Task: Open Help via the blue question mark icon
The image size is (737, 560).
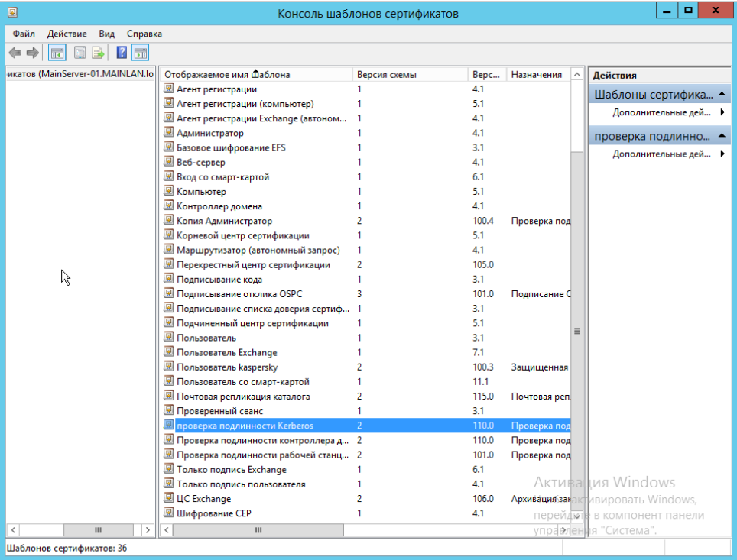Action: click(x=122, y=53)
